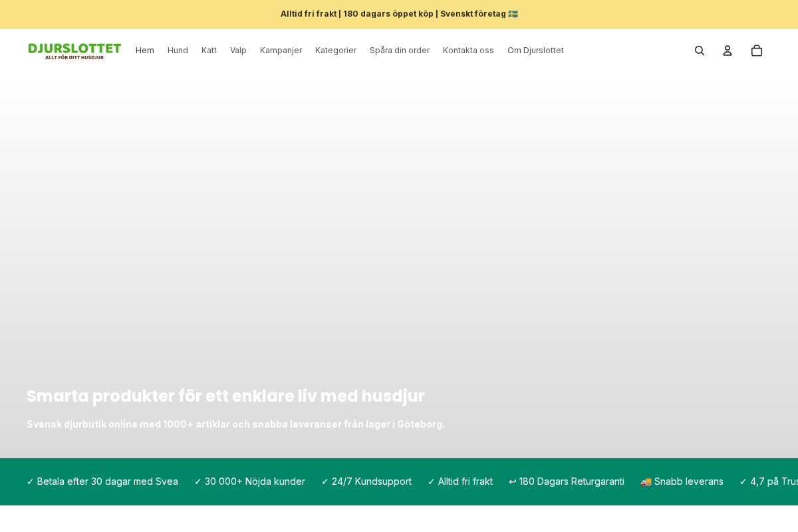This screenshot has height=532, width=798.
Task: Open Spåra din order
Action: point(400,51)
